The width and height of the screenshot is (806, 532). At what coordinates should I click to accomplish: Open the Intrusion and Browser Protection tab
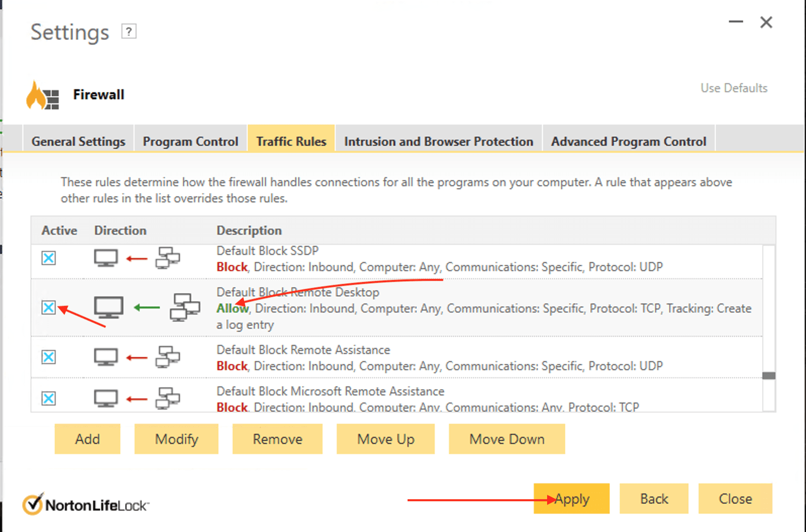tap(438, 142)
